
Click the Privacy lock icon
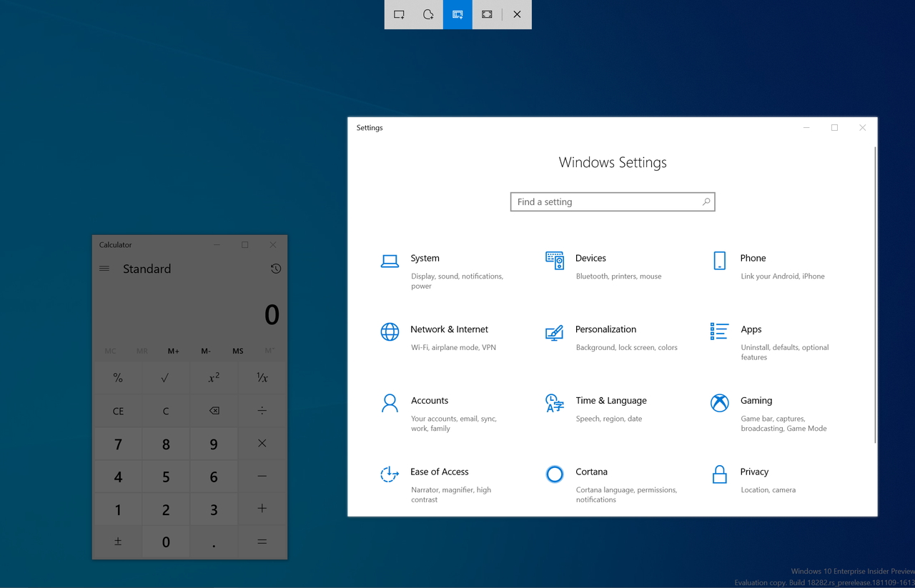pyautogui.click(x=719, y=474)
